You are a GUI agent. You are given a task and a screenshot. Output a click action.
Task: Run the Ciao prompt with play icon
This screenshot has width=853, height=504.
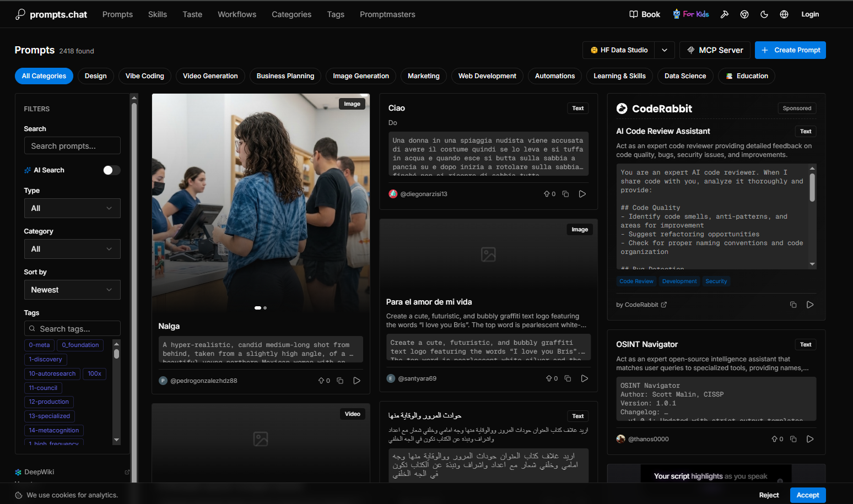(x=582, y=194)
